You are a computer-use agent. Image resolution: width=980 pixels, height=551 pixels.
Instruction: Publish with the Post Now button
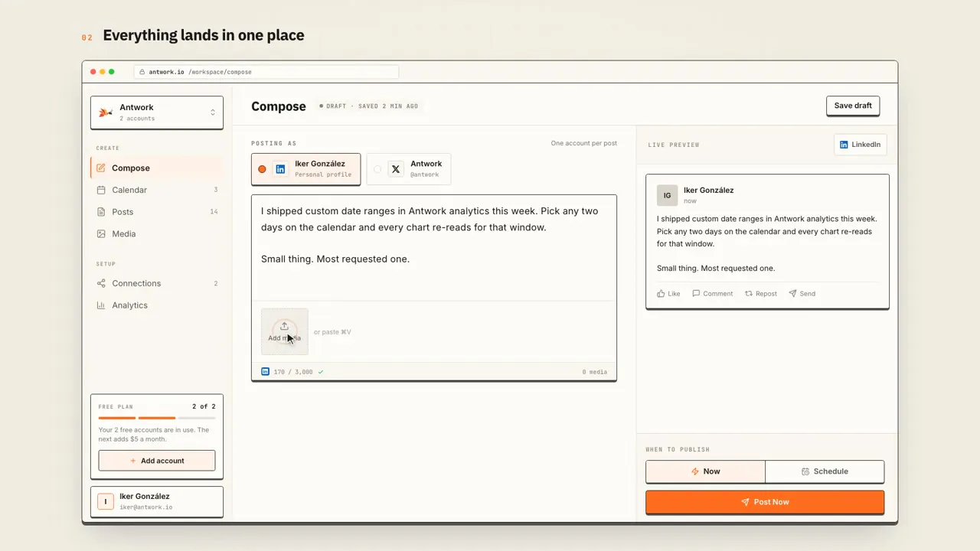point(765,502)
